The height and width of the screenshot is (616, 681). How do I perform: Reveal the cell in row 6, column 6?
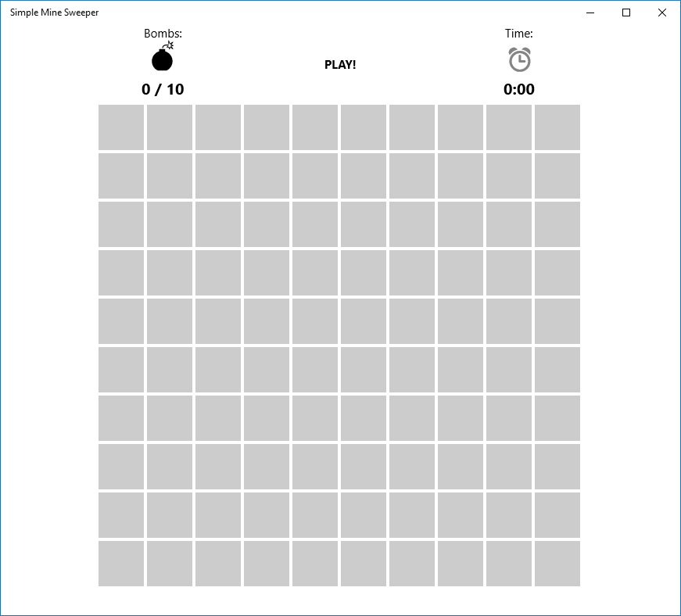(x=364, y=370)
